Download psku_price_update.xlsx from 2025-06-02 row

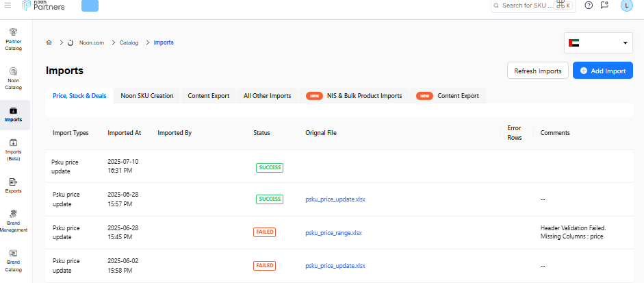pyautogui.click(x=335, y=265)
